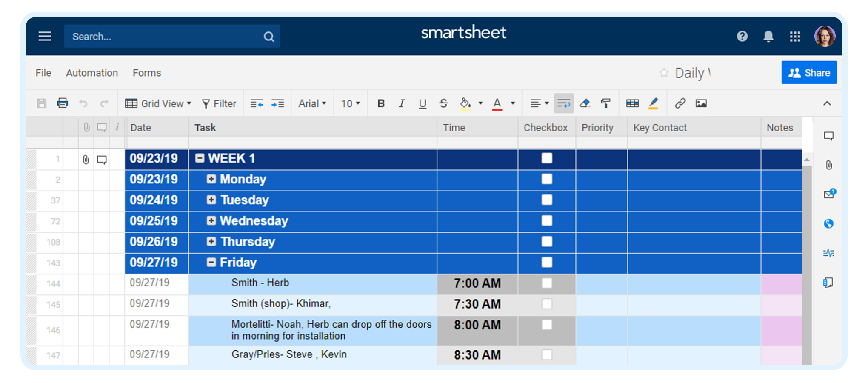Check the WEEK 1 row checkbox
Screen dimensions: 868x383
[x=547, y=158]
